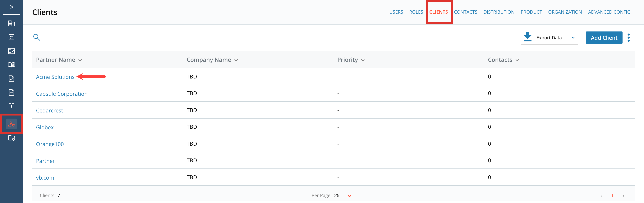Sort by Partner Name column
Image resolution: width=644 pixels, height=203 pixels.
tap(59, 60)
